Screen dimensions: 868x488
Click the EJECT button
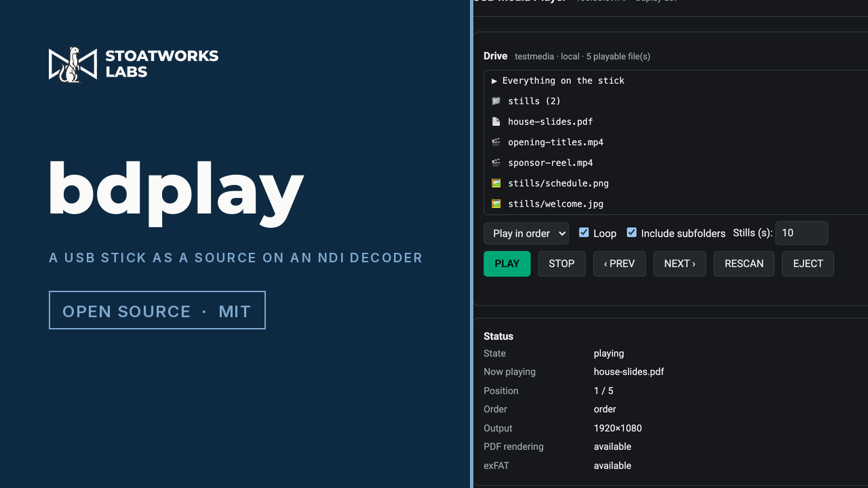click(808, 264)
